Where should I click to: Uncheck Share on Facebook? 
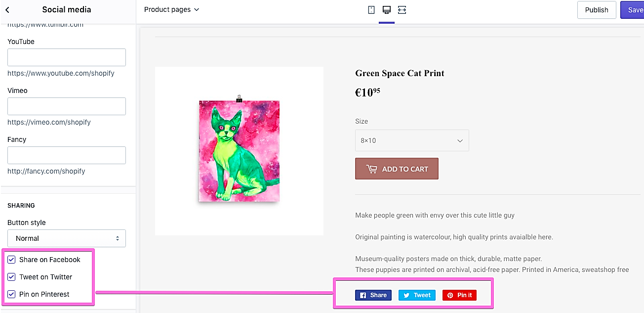click(x=11, y=260)
